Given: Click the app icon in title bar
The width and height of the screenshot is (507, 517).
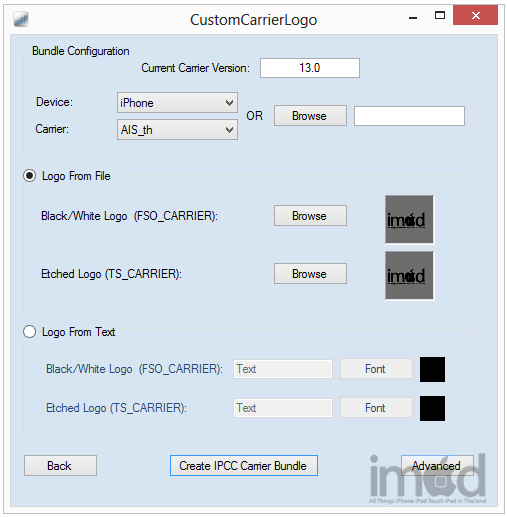Looking at the screenshot, I should (x=21, y=19).
